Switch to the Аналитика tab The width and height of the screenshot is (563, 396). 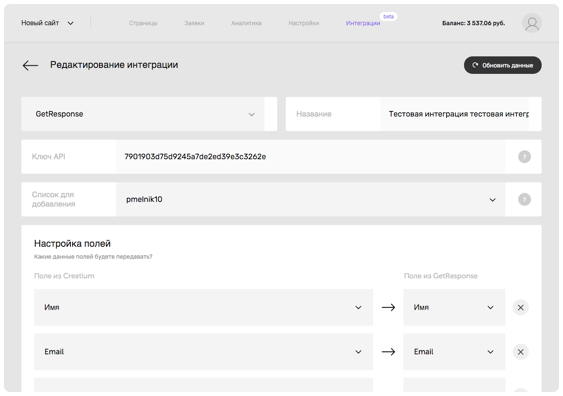point(246,23)
